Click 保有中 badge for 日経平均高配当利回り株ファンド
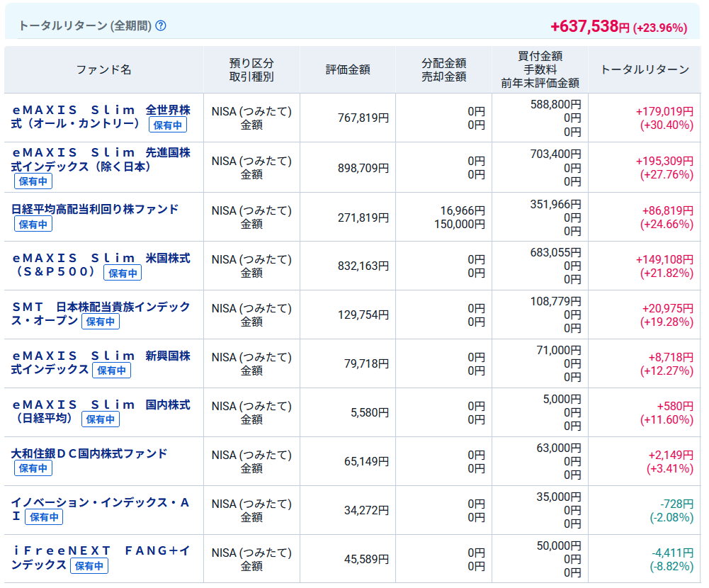 coord(33,224)
